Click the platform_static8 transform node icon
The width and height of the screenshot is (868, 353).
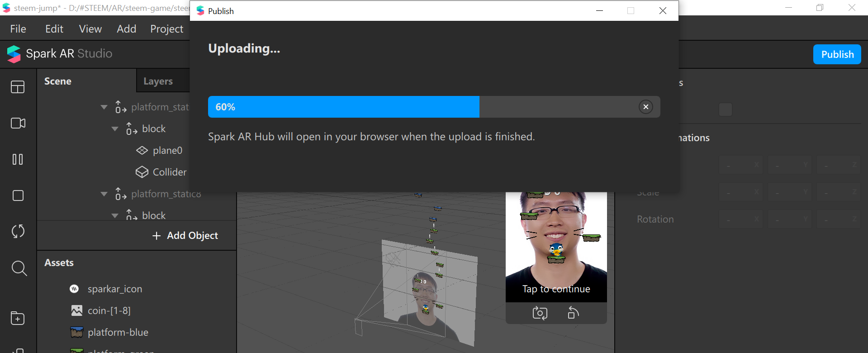(120, 194)
